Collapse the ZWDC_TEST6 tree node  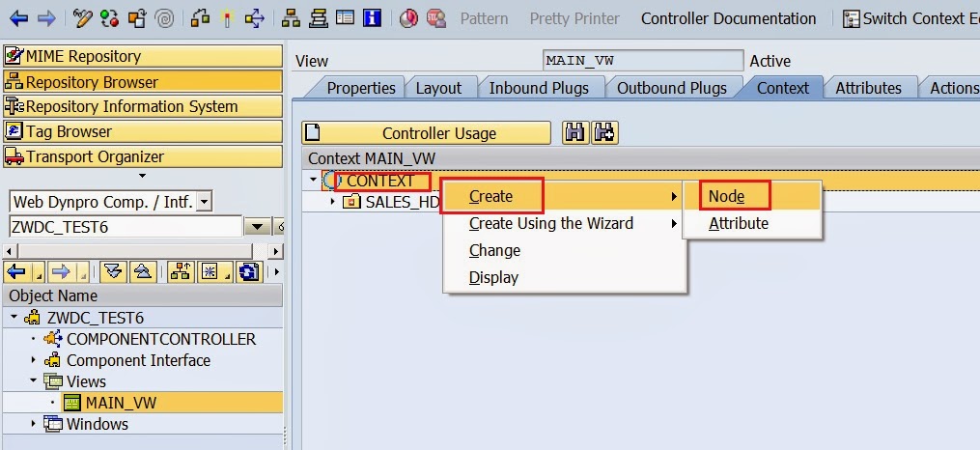(x=14, y=318)
